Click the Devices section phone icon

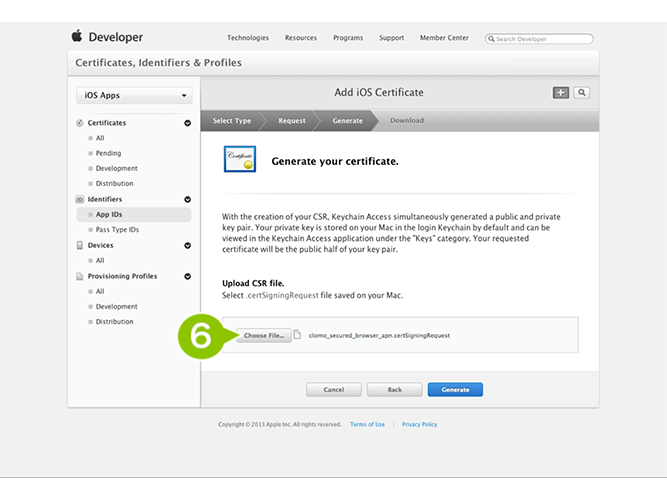[80, 245]
